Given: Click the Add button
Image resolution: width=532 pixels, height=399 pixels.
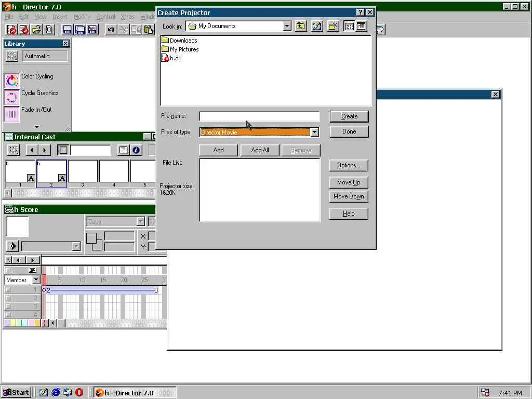Looking at the screenshot, I should coord(219,150).
